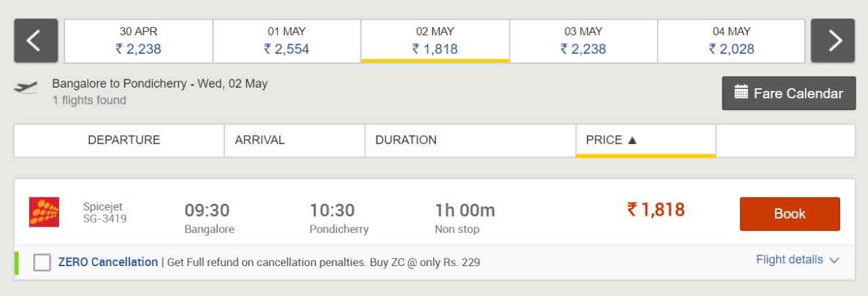Select the 01 MAY fare tab
Viewport: 868px width, 296px height.
click(x=287, y=41)
